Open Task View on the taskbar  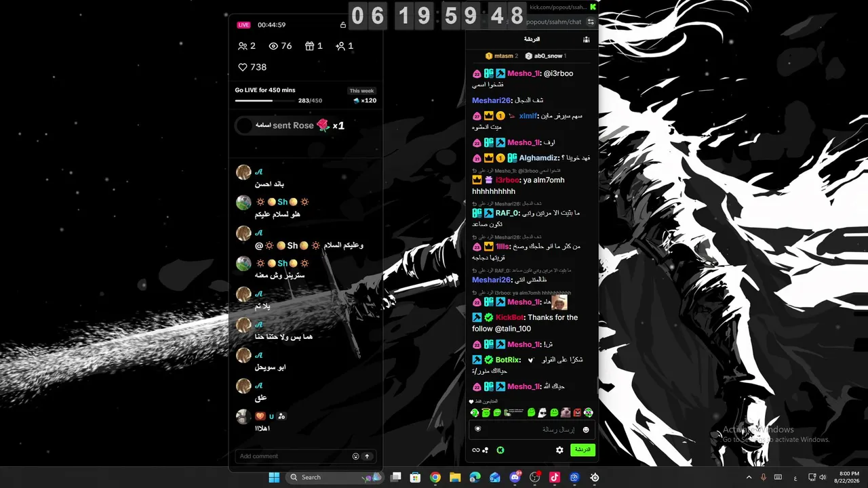(x=396, y=477)
